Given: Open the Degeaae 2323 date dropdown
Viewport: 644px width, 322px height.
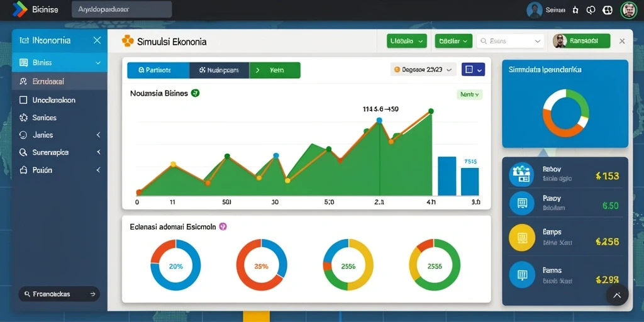Looking at the screenshot, I should pos(423,70).
